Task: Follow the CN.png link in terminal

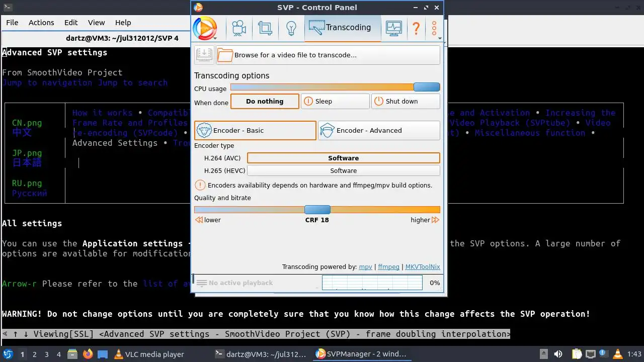Action: pyautogui.click(x=27, y=123)
